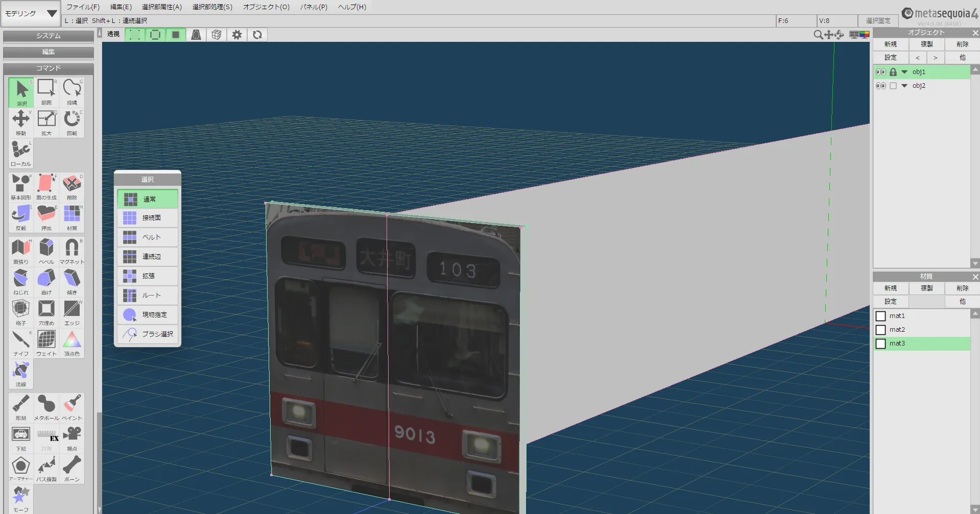Choose the Move (移動) tool

click(x=21, y=123)
